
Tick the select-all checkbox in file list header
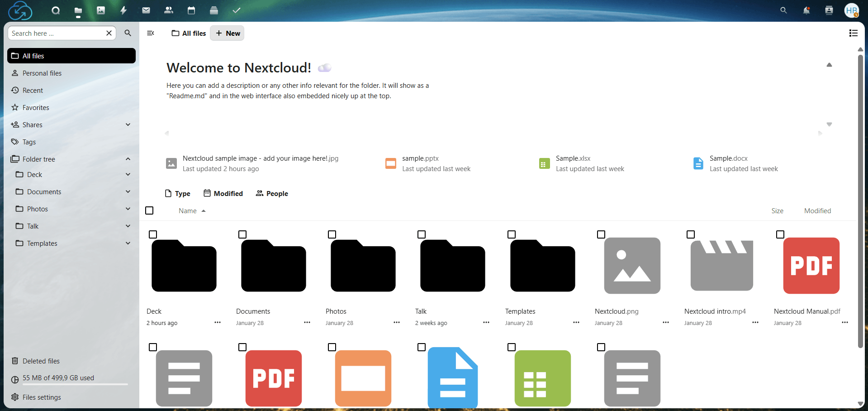pyautogui.click(x=149, y=210)
